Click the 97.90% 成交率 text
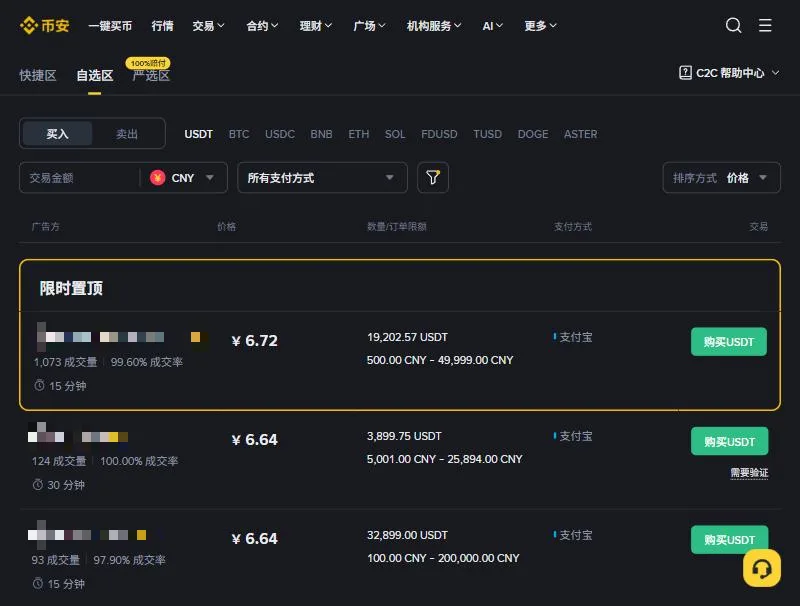The image size is (800, 606). 129,560
